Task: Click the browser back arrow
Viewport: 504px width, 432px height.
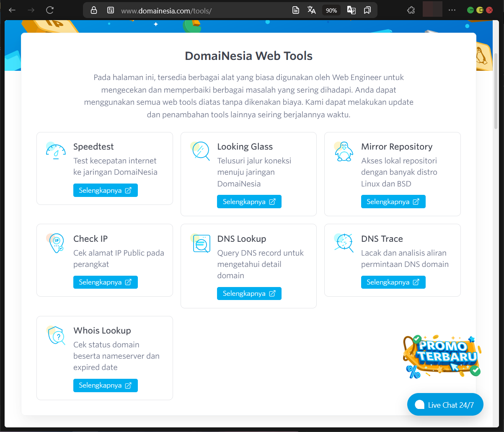Action: coord(12,10)
